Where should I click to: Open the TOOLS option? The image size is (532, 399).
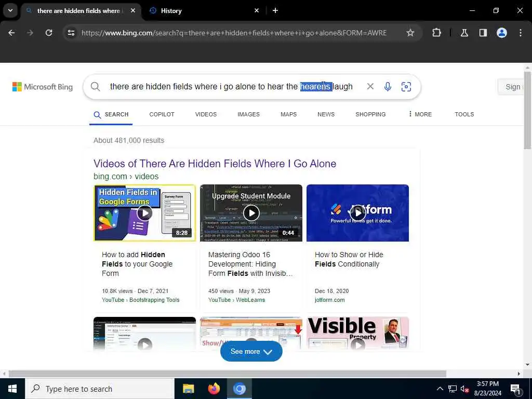(x=464, y=115)
